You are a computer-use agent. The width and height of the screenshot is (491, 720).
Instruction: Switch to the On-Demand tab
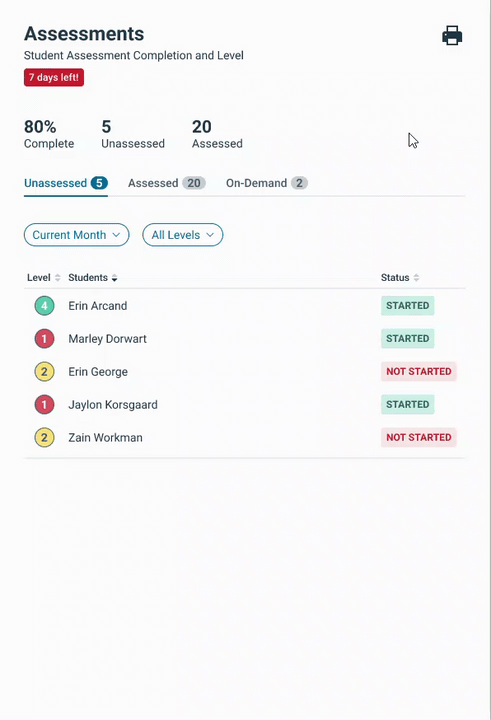click(x=267, y=183)
